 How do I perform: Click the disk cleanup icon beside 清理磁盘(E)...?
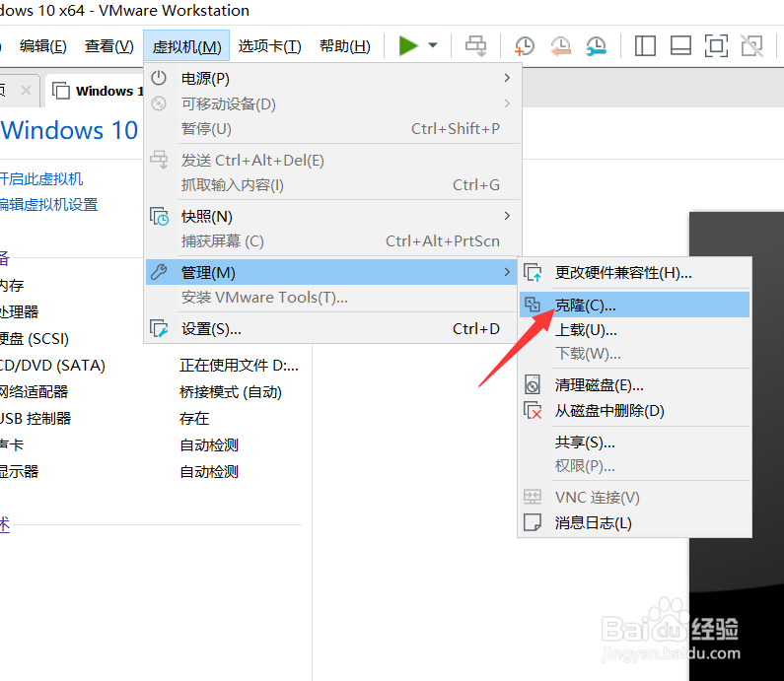[x=533, y=384]
